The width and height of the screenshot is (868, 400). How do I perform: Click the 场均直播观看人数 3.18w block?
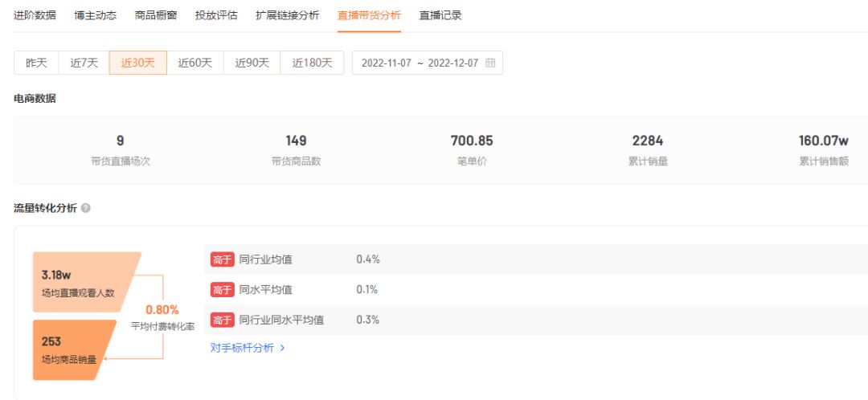tap(84, 282)
